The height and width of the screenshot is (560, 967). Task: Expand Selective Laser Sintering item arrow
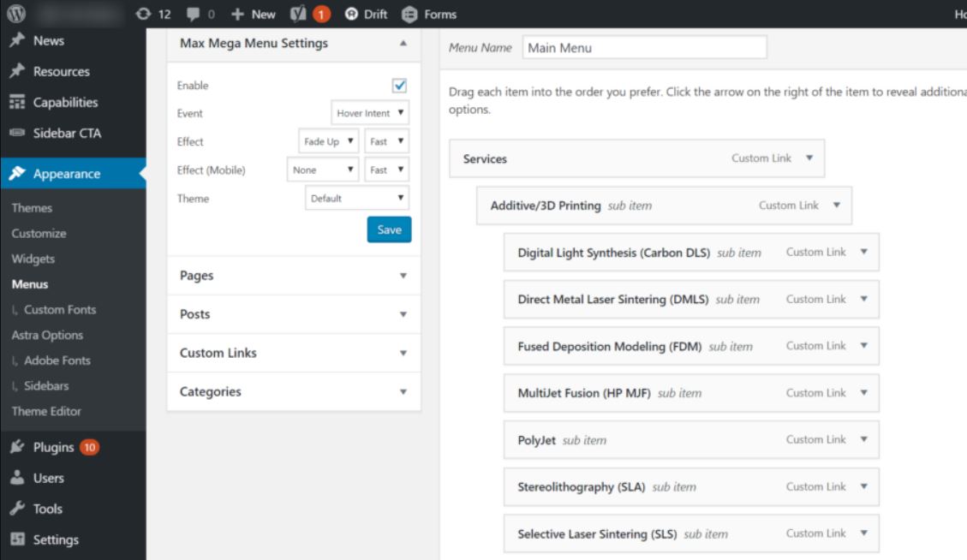pos(863,533)
